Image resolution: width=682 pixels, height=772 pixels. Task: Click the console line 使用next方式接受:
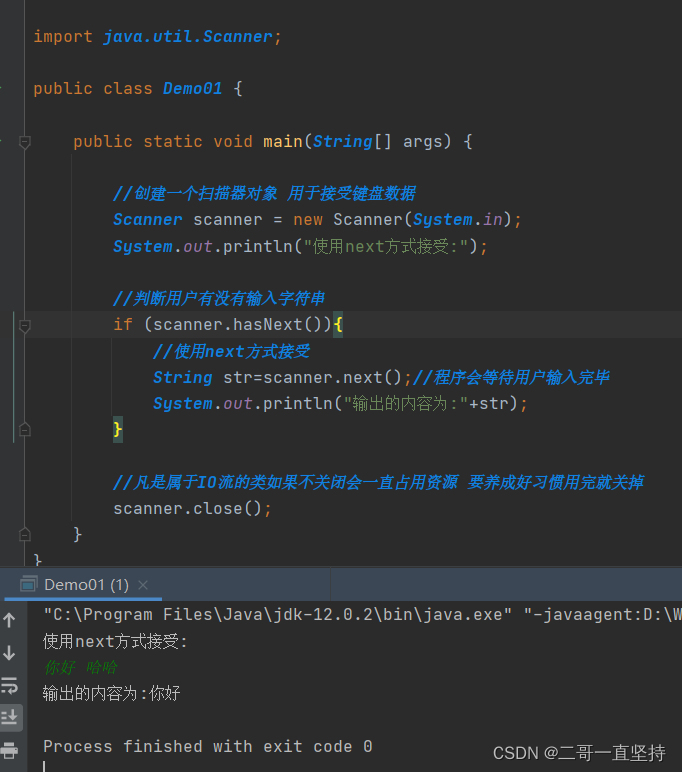pyautogui.click(x=115, y=641)
